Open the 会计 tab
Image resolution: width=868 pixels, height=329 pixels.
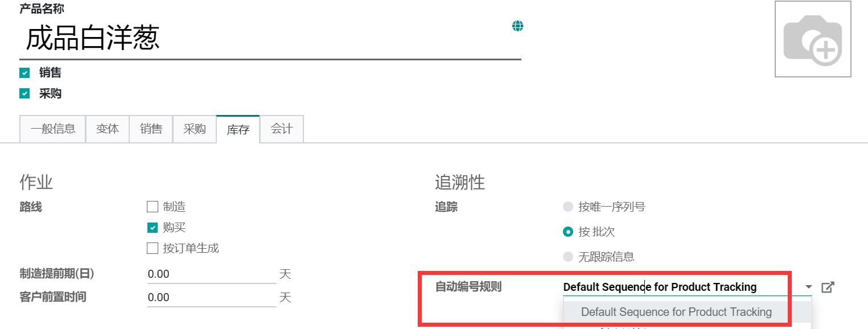pos(282,129)
